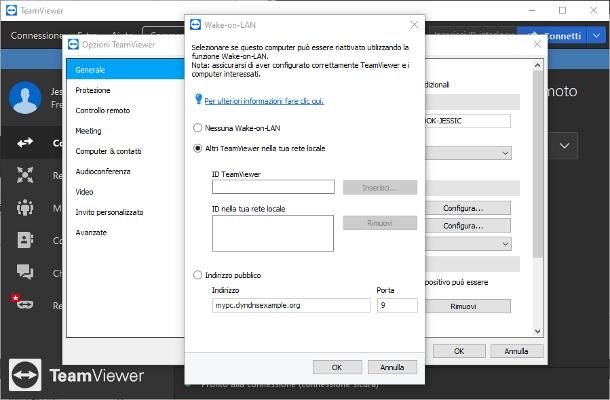Click the lightbulb info icon in Wake-on-LAN dialog
610x400 pixels.
(198, 98)
